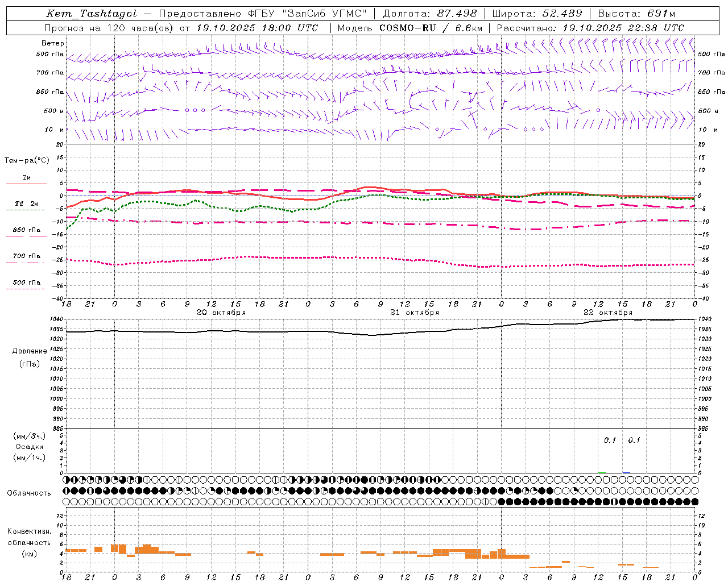Click the 700 гПа wind level label on the left

(50, 73)
